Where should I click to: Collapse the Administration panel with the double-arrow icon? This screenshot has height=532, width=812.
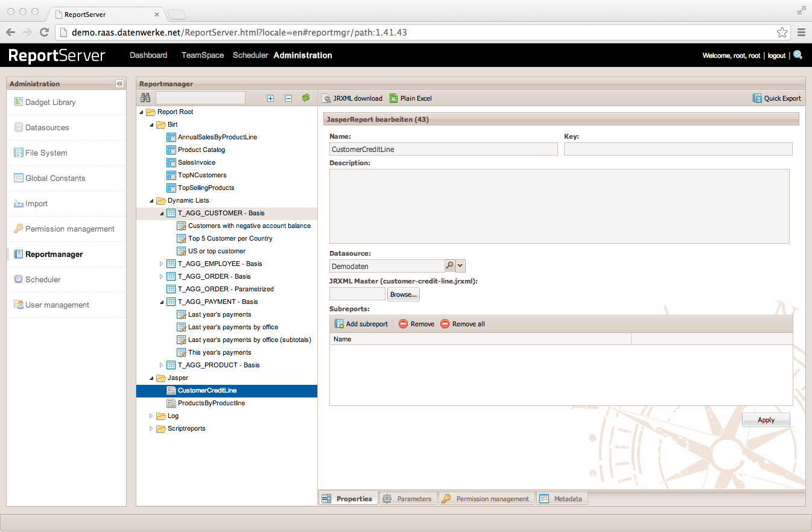pyautogui.click(x=119, y=84)
